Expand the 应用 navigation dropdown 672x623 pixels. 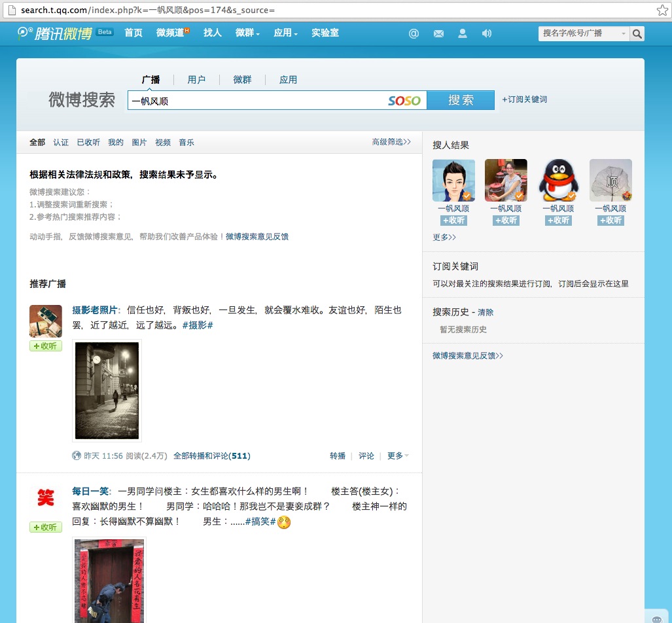click(x=285, y=33)
